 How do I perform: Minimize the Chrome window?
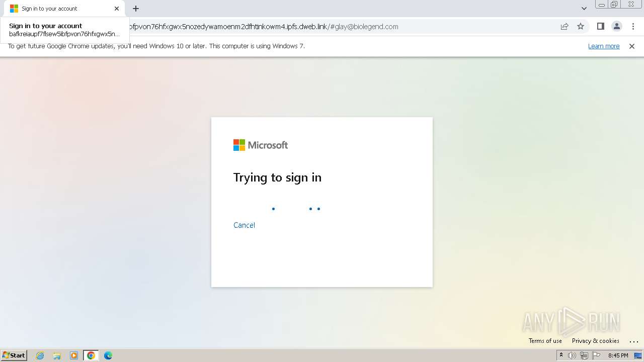(x=602, y=5)
